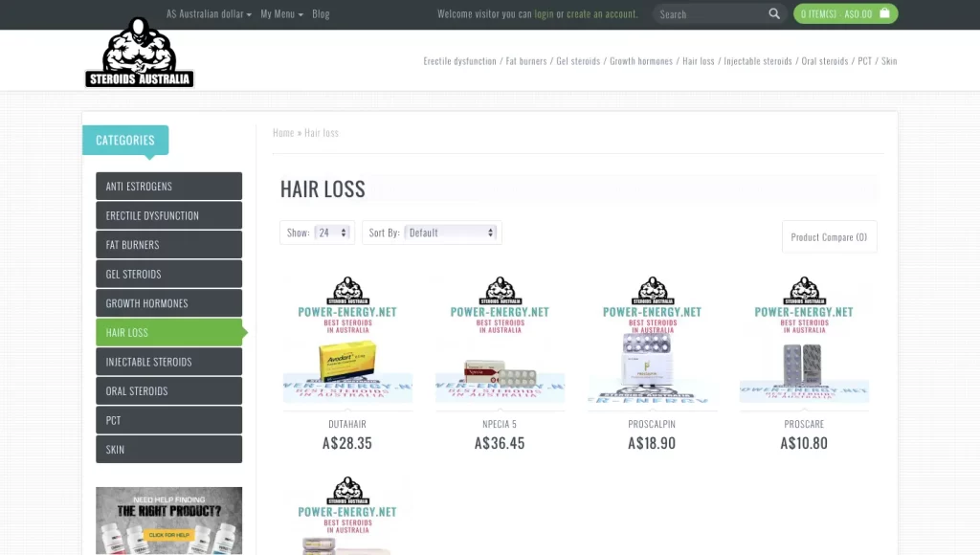Open Growth hormones in top navigation
The image size is (980, 555).
(641, 61)
